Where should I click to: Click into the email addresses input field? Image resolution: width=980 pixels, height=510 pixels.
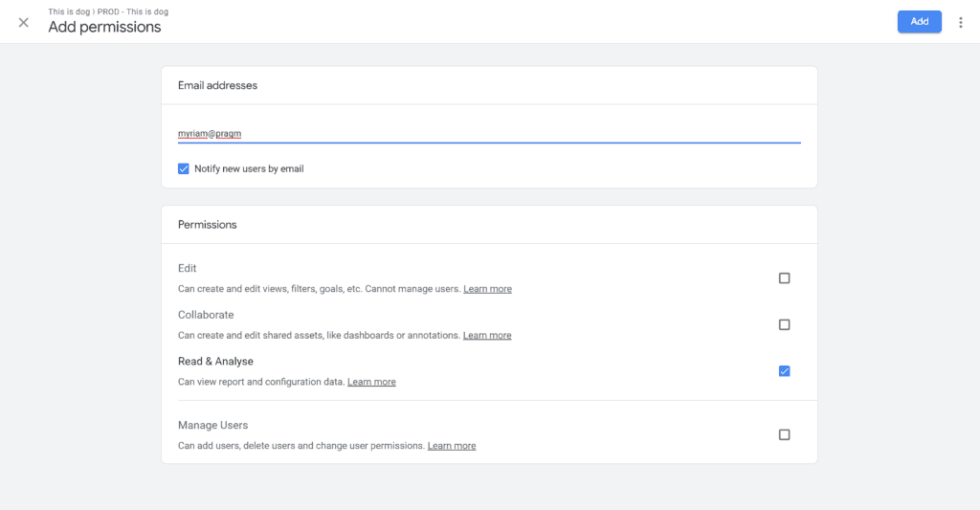click(489, 133)
